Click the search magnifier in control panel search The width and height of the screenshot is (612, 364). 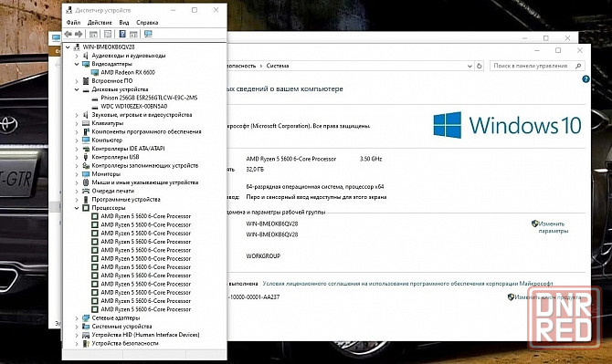point(578,66)
